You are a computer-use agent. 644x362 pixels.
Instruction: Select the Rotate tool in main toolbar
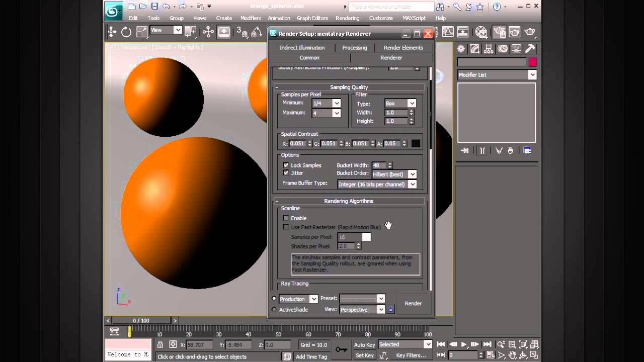point(126,32)
